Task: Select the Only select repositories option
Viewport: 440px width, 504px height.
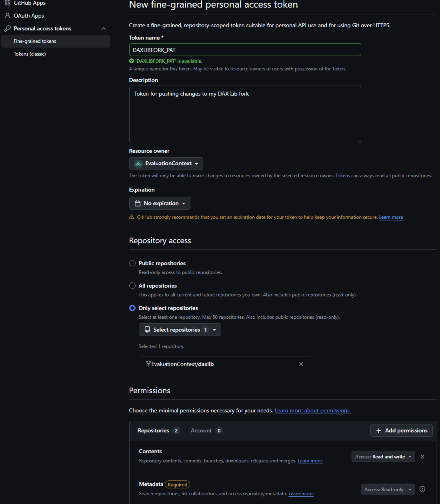Action: click(132, 308)
